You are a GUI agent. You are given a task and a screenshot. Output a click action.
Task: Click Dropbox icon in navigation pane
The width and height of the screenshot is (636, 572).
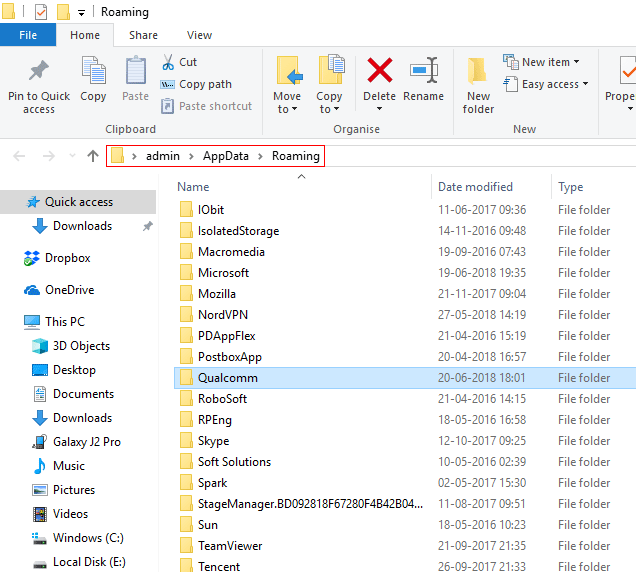[x=32, y=258]
